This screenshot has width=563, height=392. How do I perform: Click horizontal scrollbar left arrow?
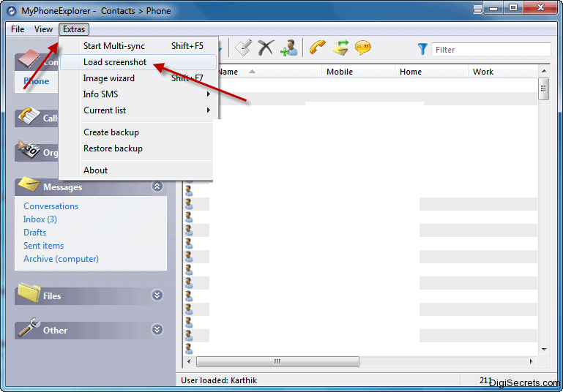[189, 361]
